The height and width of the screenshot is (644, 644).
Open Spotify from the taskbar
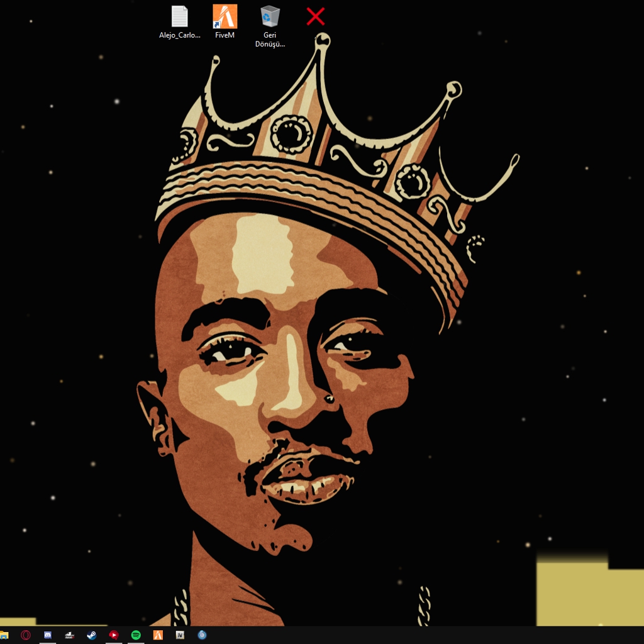coord(136,635)
